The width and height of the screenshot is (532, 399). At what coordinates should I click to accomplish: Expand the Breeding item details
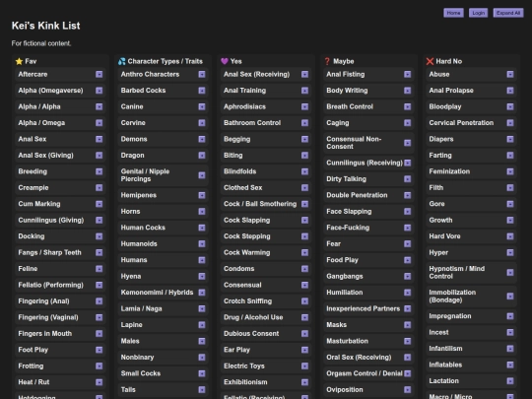[100, 171]
